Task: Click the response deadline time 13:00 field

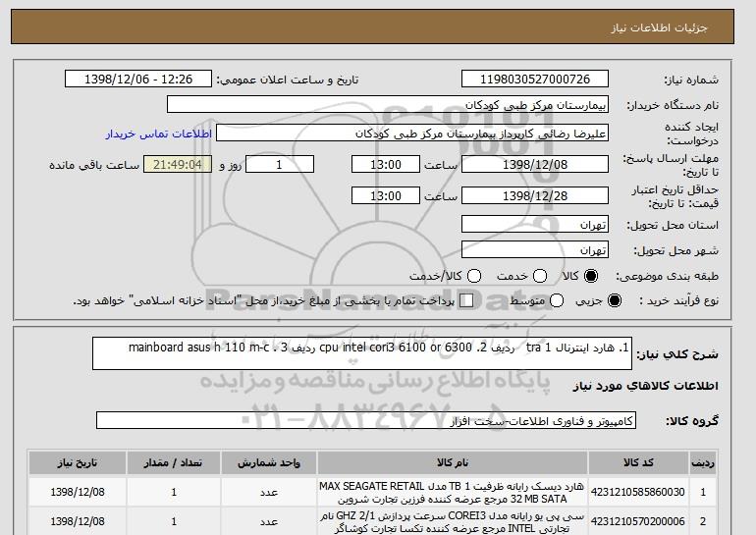Action: pos(386,164)
